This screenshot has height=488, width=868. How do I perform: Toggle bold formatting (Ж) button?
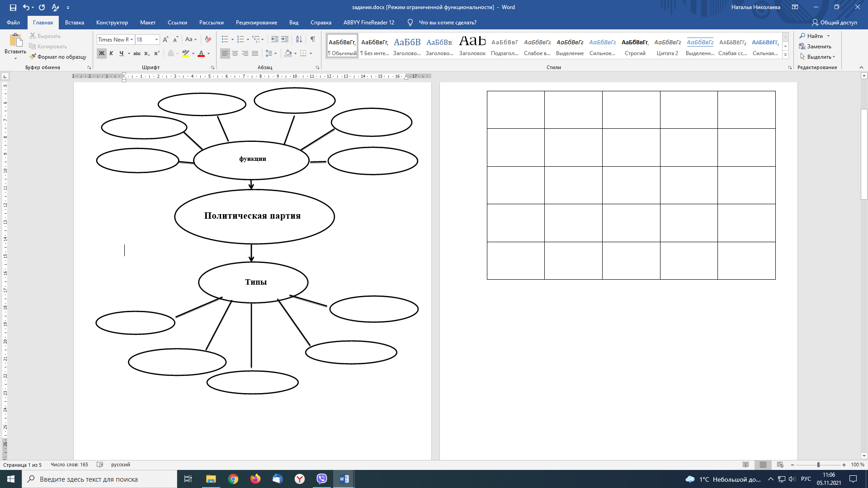[101, 53]
